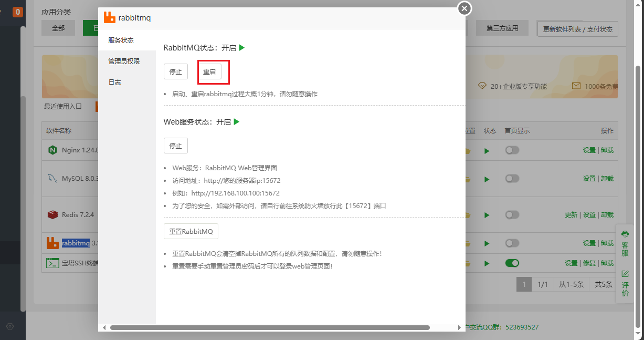
Task: Click the rabbitmq icon in the software list
Action: pyautogui.click(x=52, y=243)
